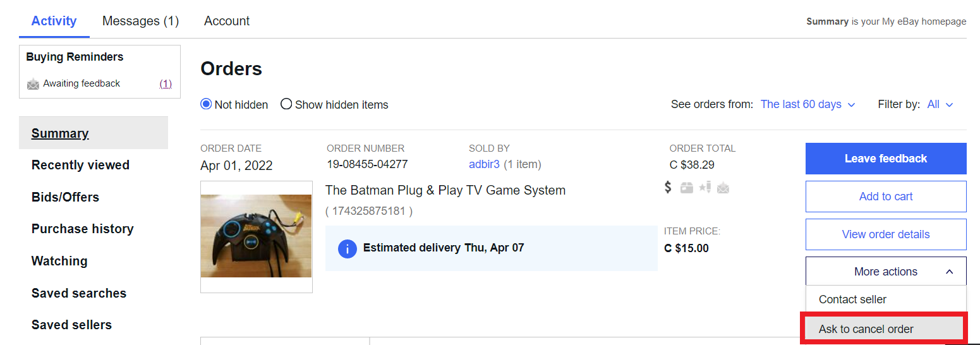Click the Leave feedback button
This screenshot has width=980, height=345.
click(885, 159)
